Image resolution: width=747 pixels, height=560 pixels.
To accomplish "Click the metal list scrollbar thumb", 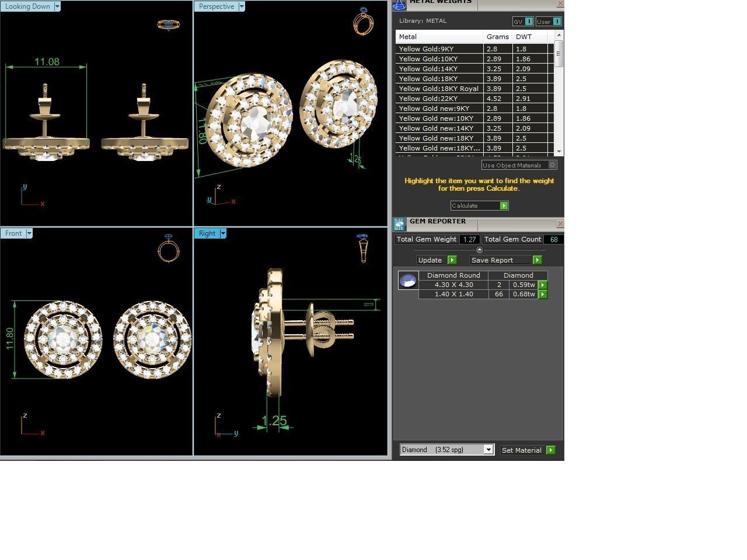I will (x=559, y=54).
